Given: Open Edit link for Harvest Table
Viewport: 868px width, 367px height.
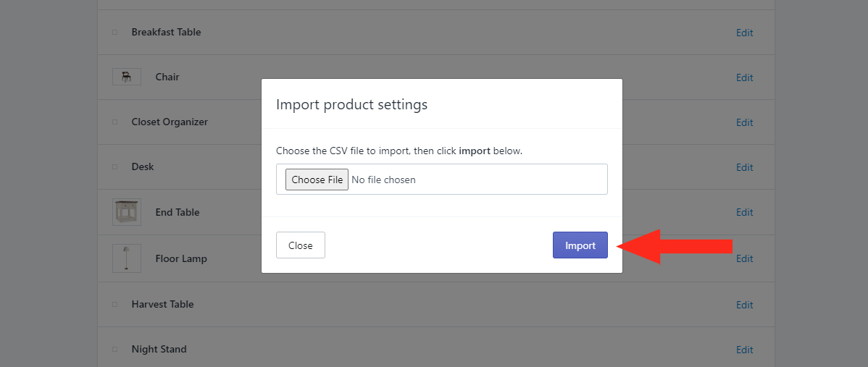Looking at the screenshot, I should (x=745, y=305).
